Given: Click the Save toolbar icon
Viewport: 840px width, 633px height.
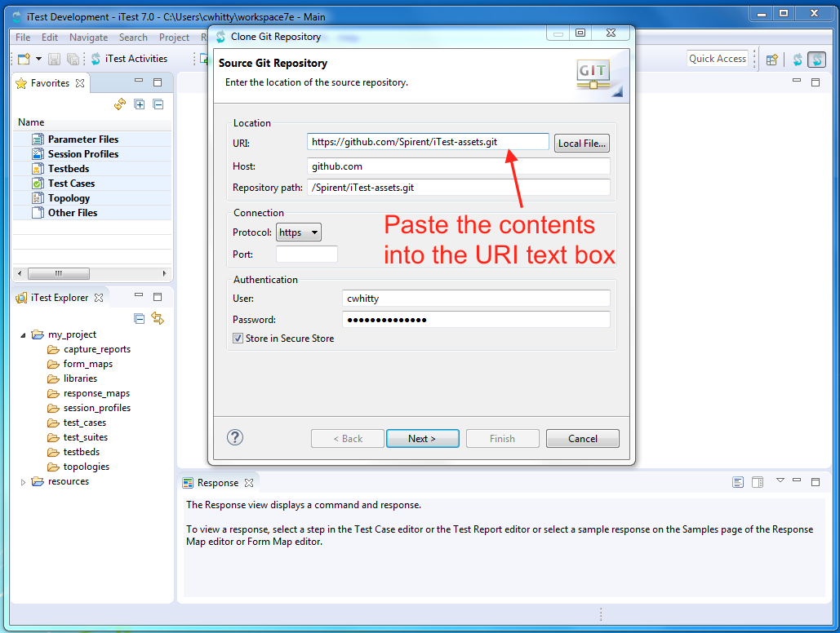Looking at the screenshot, I should tap(54, 59).
